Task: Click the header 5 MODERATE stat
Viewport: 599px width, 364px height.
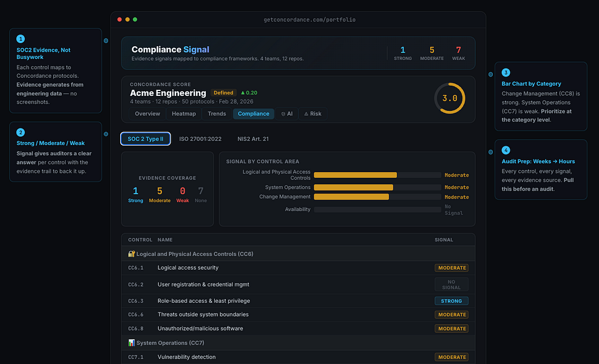Action: click(x=431, y=53)
